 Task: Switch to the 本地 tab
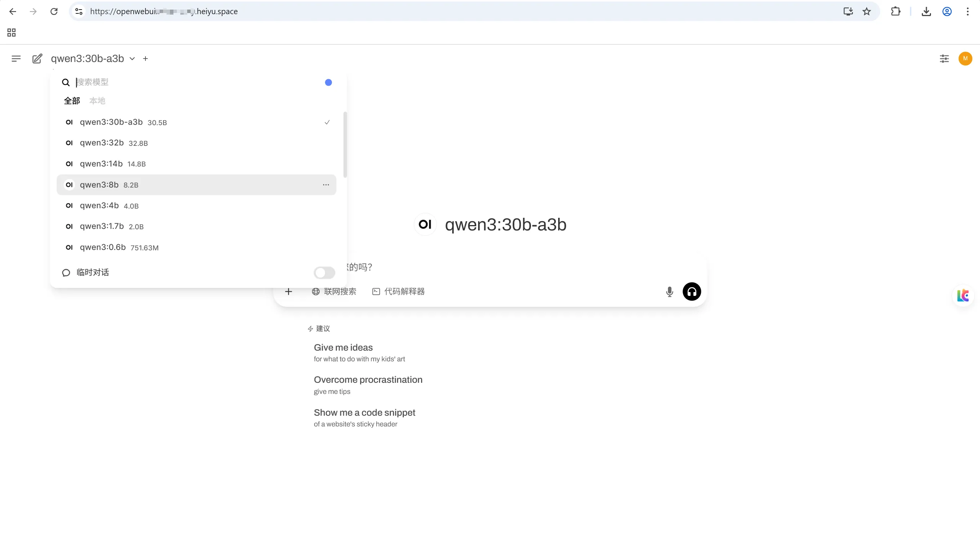coord(97,101)
